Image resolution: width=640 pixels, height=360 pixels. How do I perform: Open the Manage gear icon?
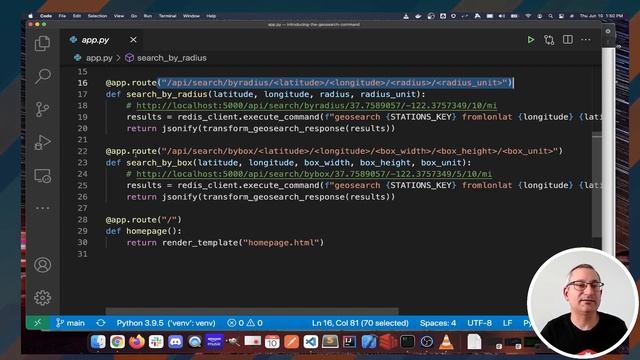point(42,298)
